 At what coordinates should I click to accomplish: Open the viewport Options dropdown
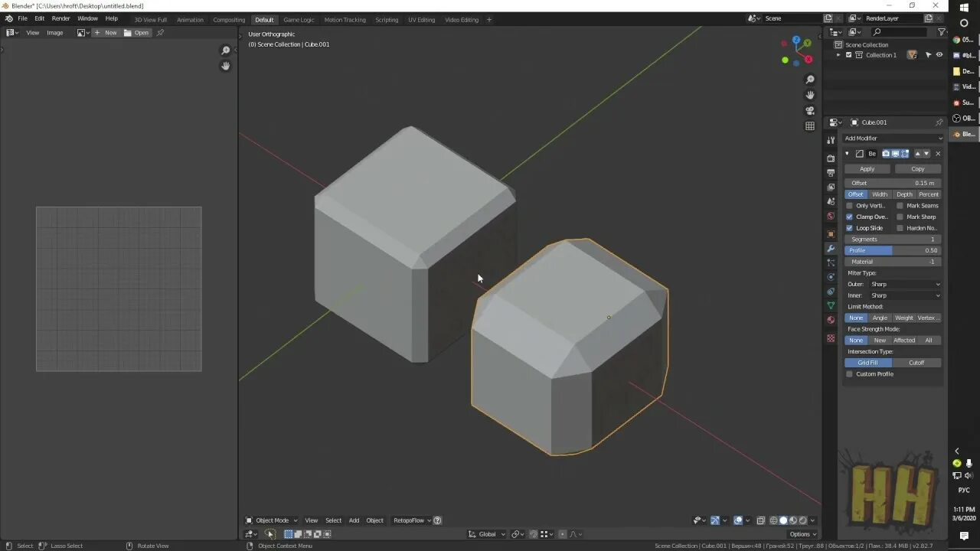[x=802, y=534]
